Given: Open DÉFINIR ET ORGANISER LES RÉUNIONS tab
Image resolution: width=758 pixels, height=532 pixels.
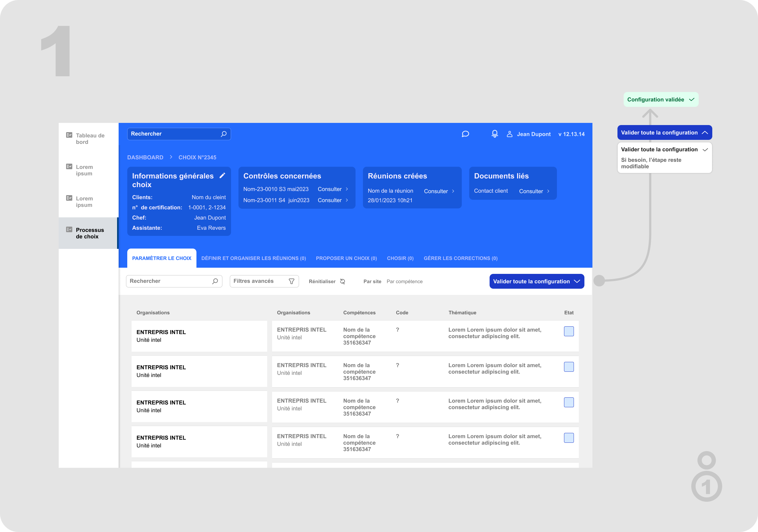Looking at the screenshot, I should click(x=254, y=258).
